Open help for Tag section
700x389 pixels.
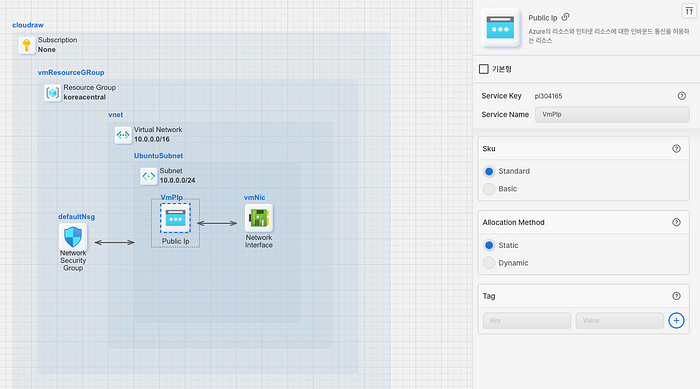coord(676,296)
